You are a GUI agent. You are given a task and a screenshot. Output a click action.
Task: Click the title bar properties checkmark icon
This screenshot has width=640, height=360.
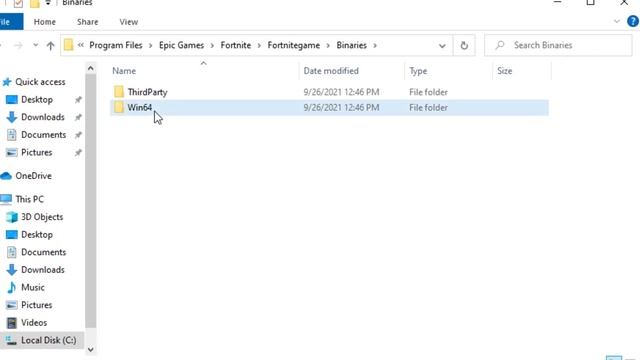pos(18,4)
